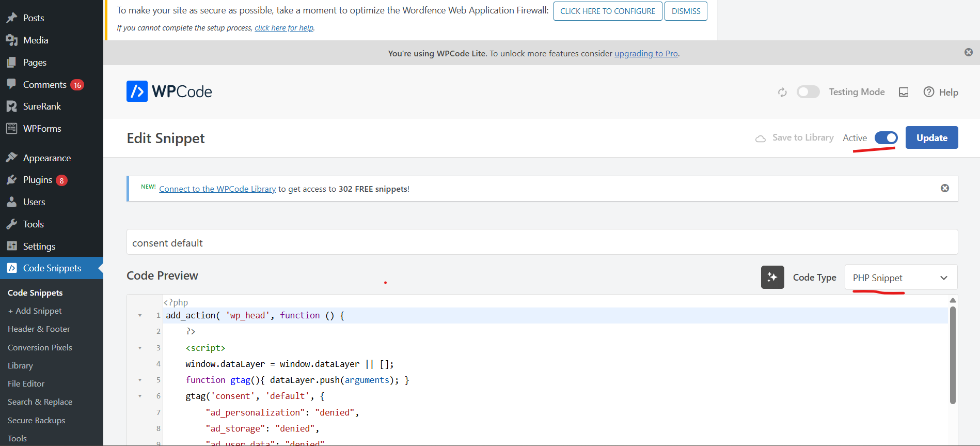
Task: Click the Update button
Action: tap(931, 137)
